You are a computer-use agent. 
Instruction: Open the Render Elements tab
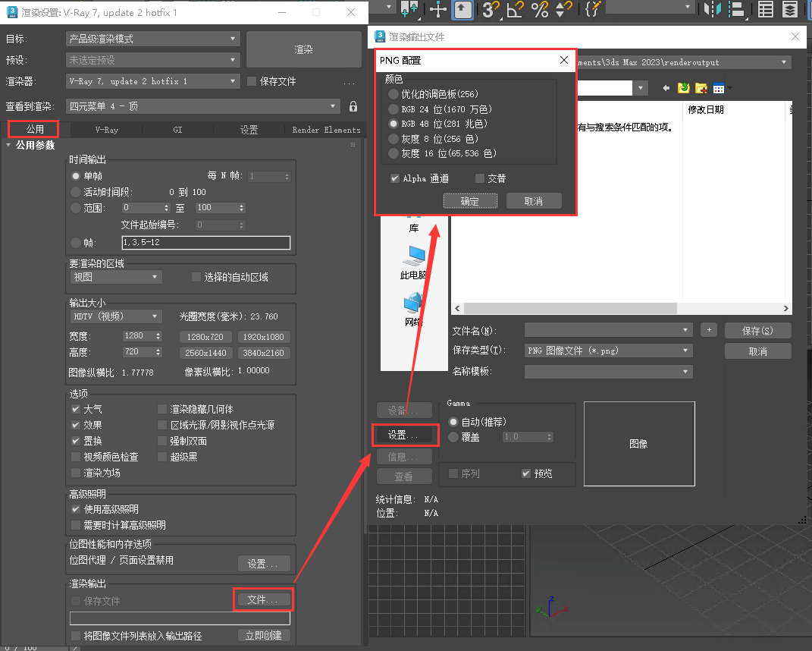(x=326, y=130)
